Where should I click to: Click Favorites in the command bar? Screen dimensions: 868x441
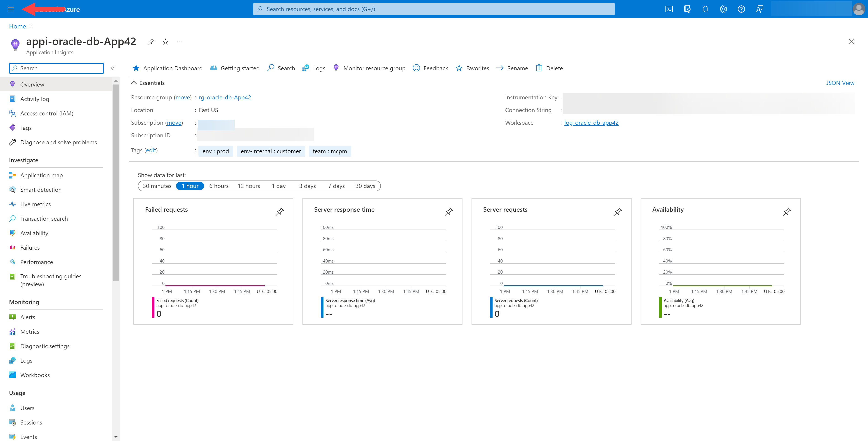[x=472, y=68]
